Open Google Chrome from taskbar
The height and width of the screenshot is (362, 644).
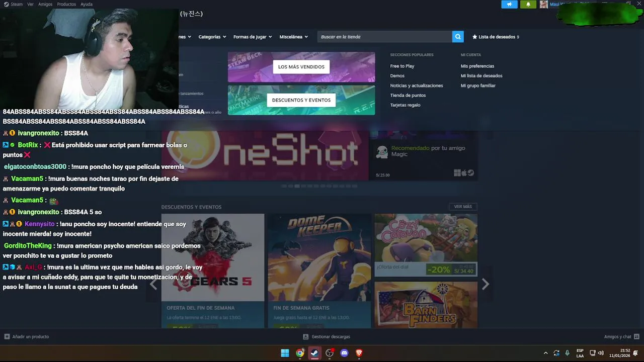click(300, 353)
